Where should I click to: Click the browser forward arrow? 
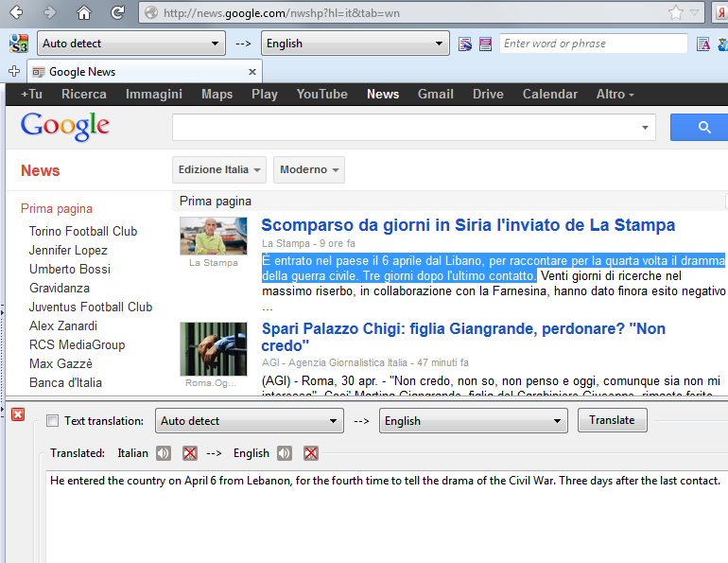click(50, 12)
